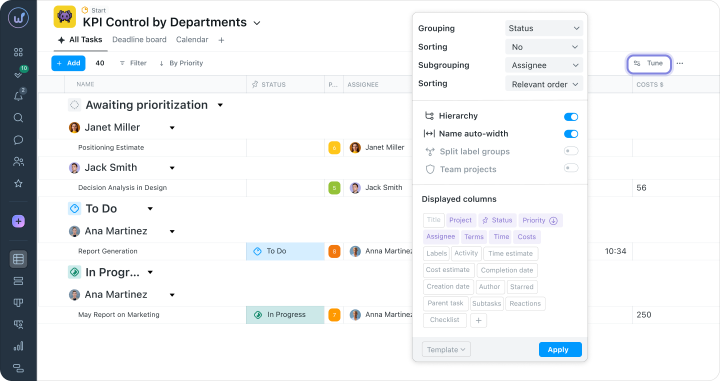Click the Status column header
This screenshot has width=720, height=381.
click(x=269, y=84)
